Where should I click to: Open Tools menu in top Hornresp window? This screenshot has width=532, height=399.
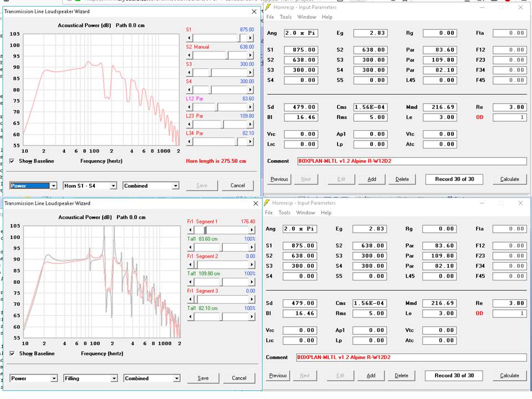(x=286, y=17)
